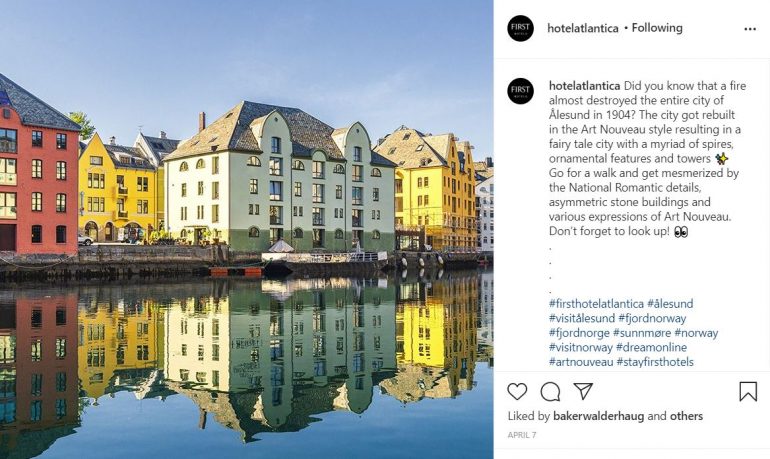770x459 pixels.
Task: Open the #firsthotelatlantica hashtag
Action: (x=595, y=304)
